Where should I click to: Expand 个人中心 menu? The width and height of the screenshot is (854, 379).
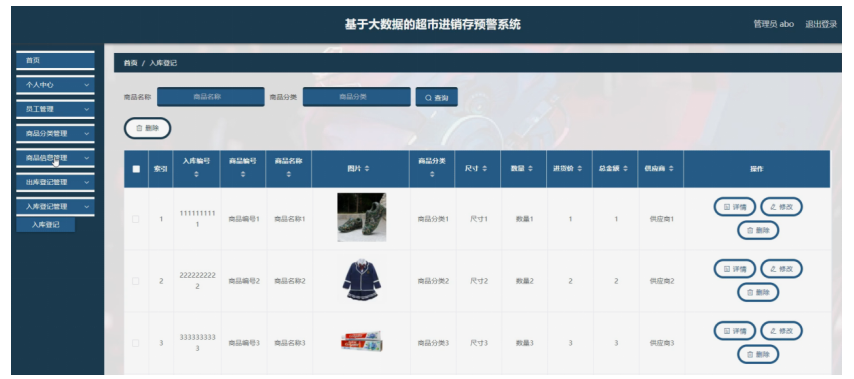(x=55, y=85)
